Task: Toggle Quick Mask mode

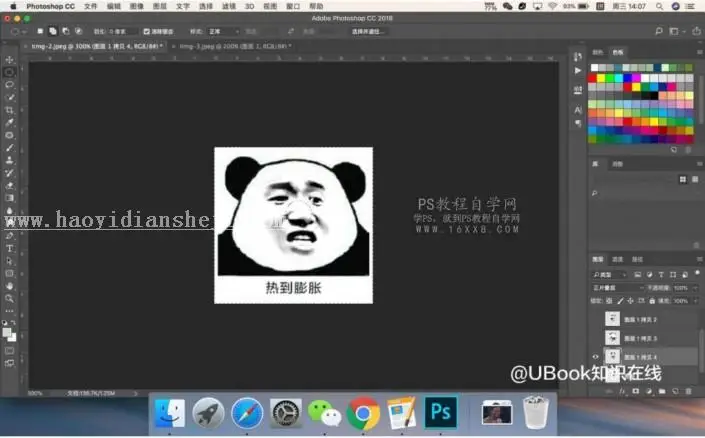Action: [x=9, y=350]
